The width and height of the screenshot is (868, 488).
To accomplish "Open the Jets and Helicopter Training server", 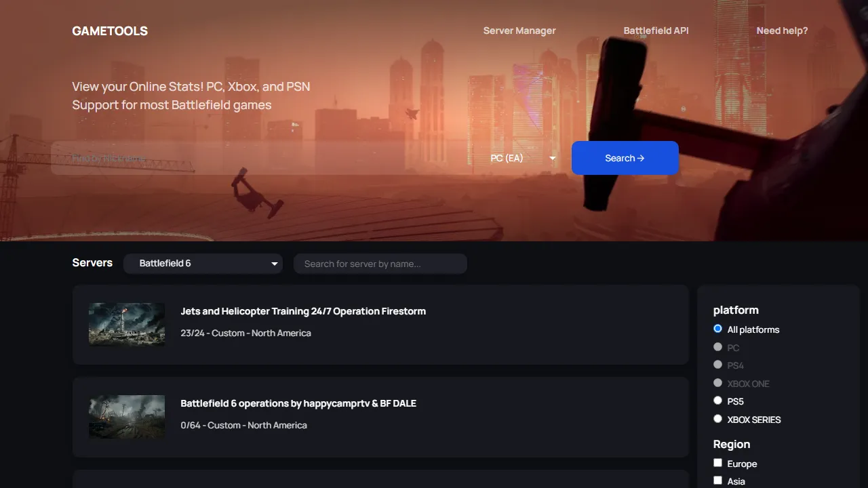I will (x=303, y=311).
